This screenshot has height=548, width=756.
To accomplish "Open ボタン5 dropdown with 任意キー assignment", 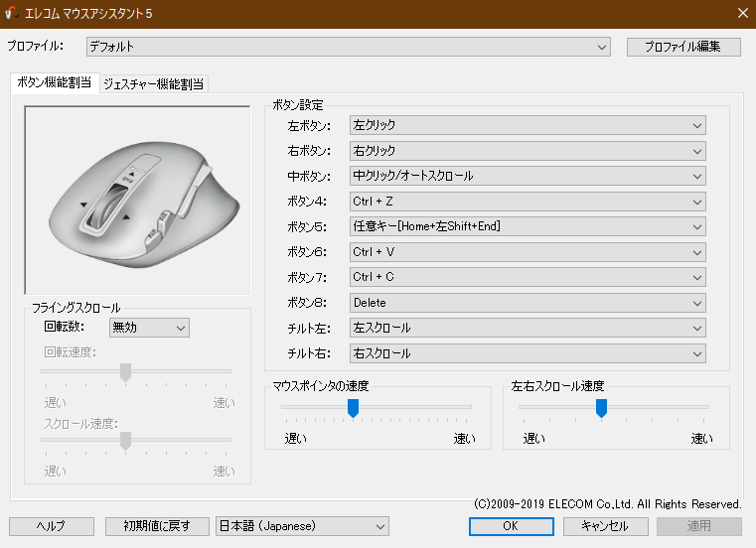I will click(528, 226).
